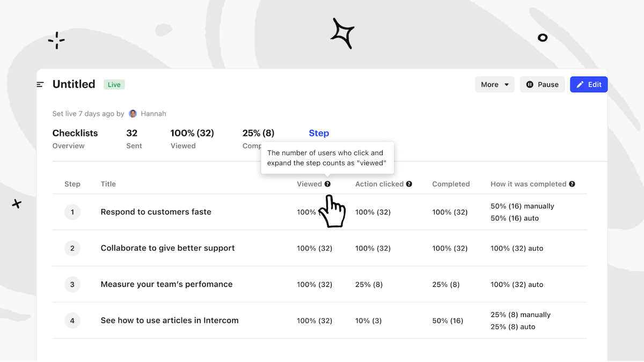Pause the live checklist
644x362 pixels.
(542, 85)
